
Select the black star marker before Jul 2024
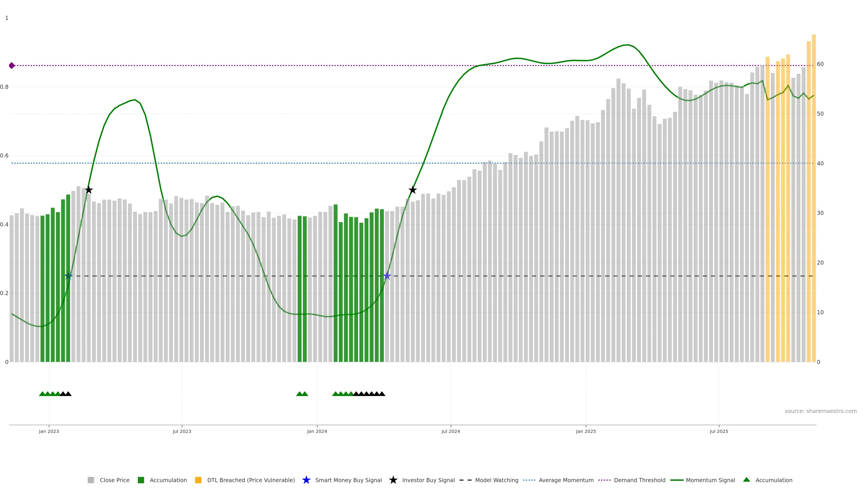[x=413, y=190]
